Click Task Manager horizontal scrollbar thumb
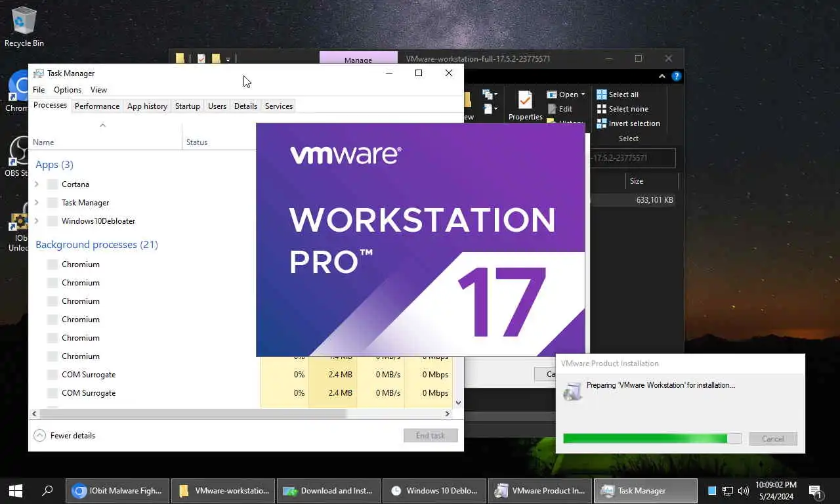Image resolution: width=840 pixels, height=504 pixels. click(x=193, y=414)
